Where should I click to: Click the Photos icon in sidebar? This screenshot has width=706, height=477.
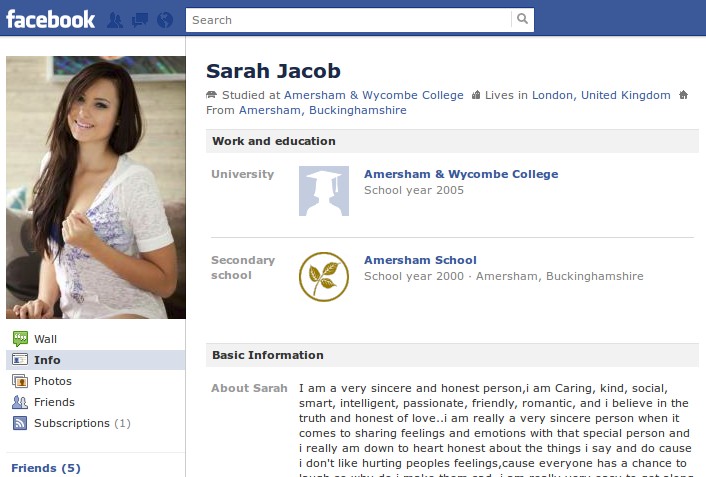click(20, 381)
